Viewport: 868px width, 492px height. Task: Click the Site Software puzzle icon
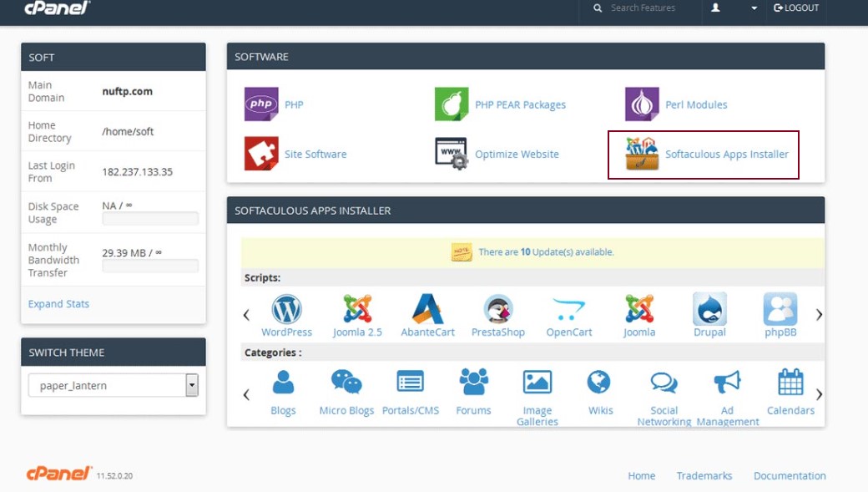(x=261, y=154)
